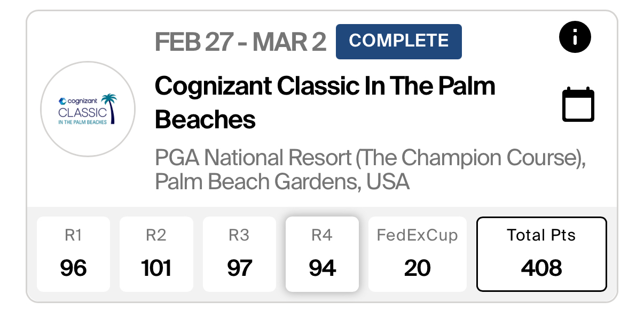Click the PGA National Resort venue text
The height and width of the screenshot is (309, 644).
pyautogui.click(x=370, y=158)
